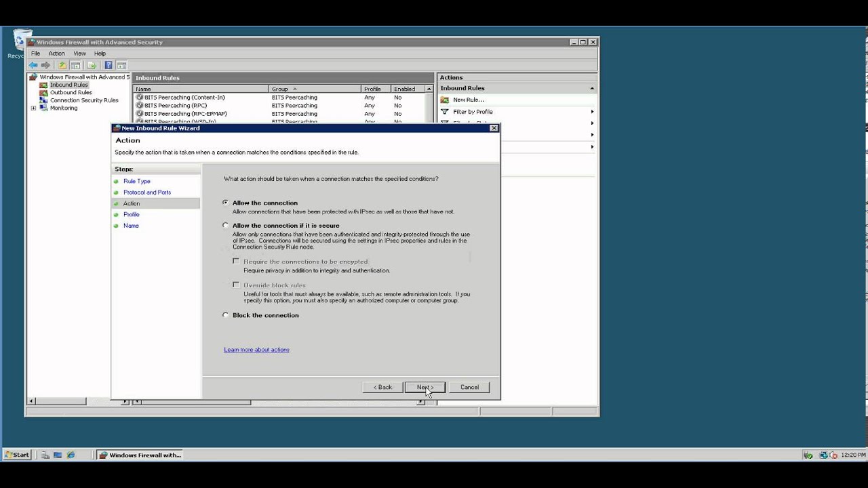Open Internet Explorer from the Quick Launch bar
This screenshot has width=868, height=488.
pos(71,455)
